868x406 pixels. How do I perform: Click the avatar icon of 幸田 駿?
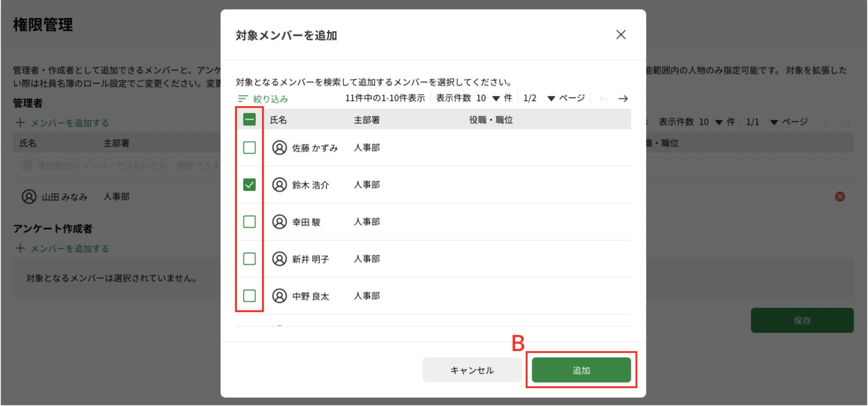(280, 221)
